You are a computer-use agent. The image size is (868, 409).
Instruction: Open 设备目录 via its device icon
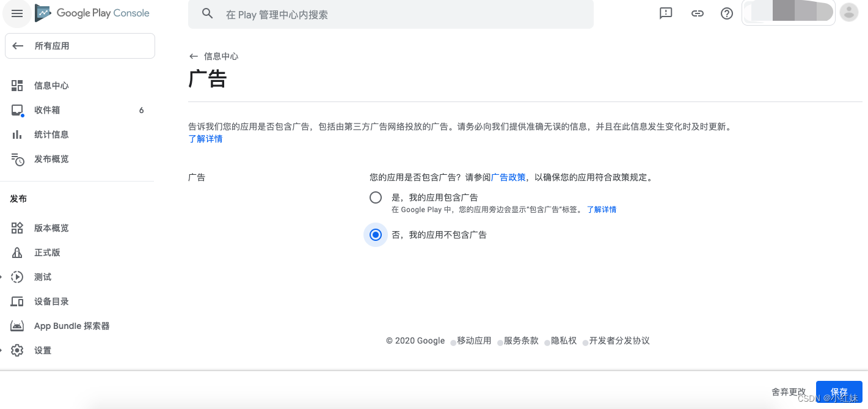click(x=17, y=301)
